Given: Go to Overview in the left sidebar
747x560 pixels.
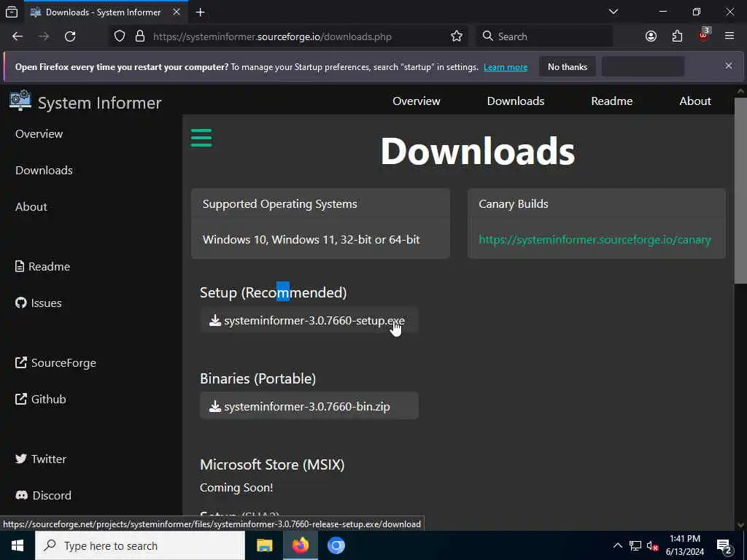Looking at the screenshot, I should point(39,134).
